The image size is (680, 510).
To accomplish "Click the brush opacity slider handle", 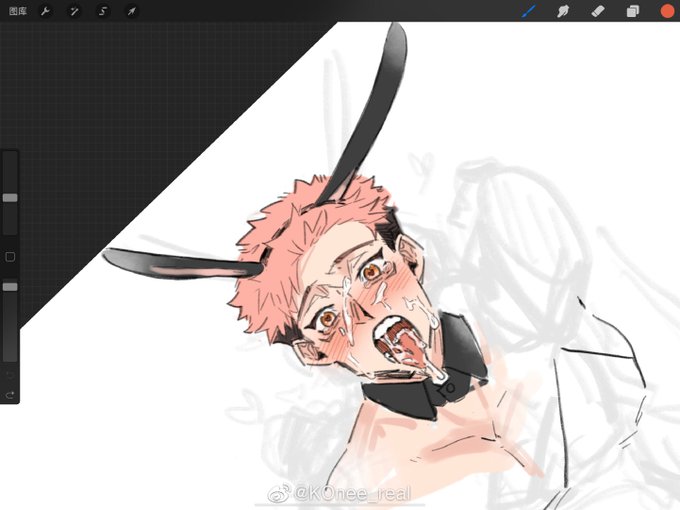I will tap(10, 287).
